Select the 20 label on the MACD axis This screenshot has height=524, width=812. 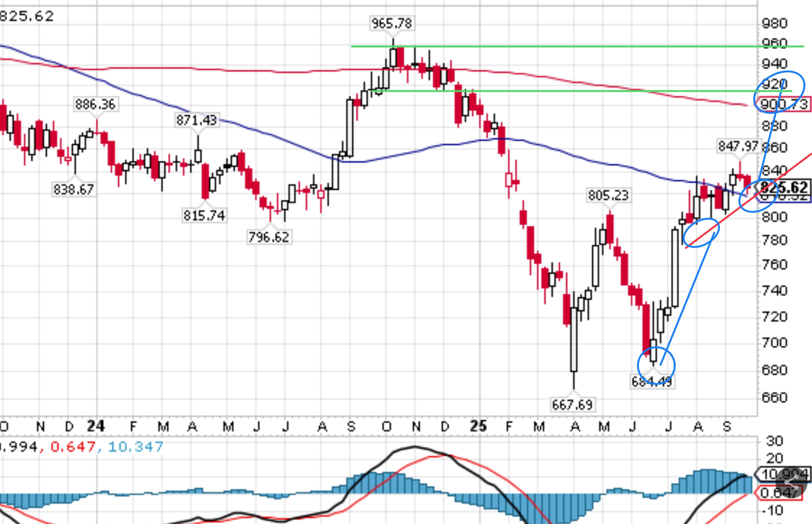pos(775,458)
